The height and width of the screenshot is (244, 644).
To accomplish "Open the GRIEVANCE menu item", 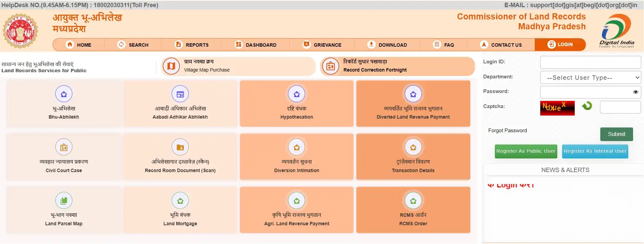I will [322, 45].
